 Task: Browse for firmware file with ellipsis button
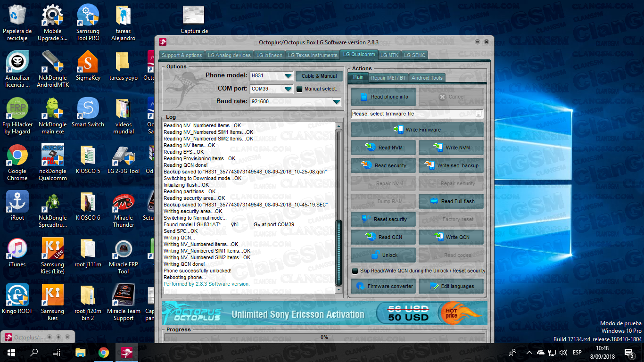pos(479,114)
